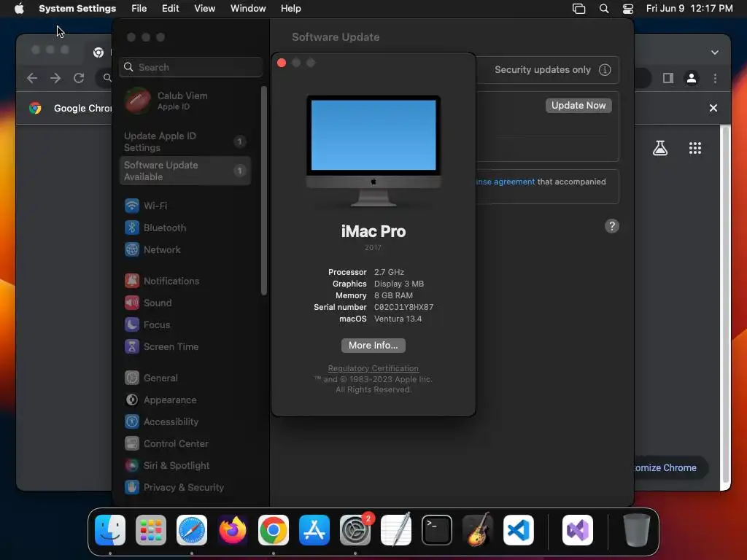This screenshot has width=747, height=560.
Task: Open the Trash in the Dock
Action: click(x=636, y=530)
